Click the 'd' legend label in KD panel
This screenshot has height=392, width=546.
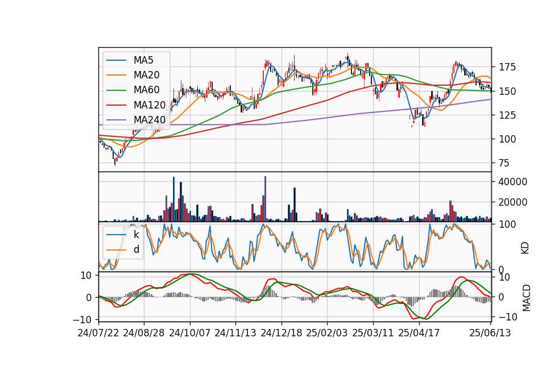pyautogui.click(x=136, y=249)
